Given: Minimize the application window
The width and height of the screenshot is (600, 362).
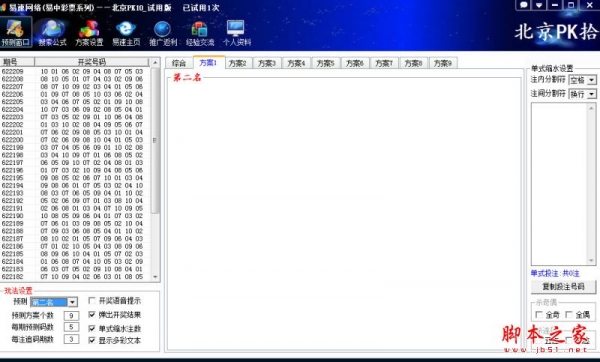Looking at the screenshot, I should [x=554, y=5].
